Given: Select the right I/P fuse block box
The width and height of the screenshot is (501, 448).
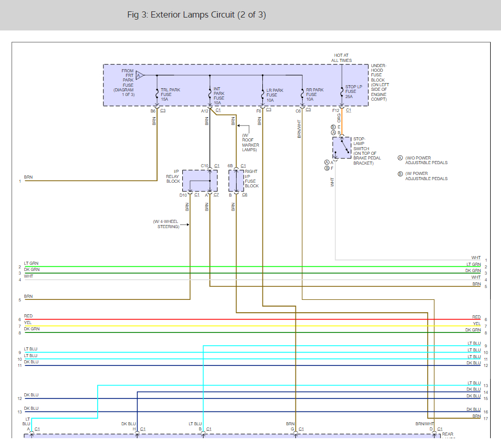Looking at the screenshot, I should tap(236, 181).
